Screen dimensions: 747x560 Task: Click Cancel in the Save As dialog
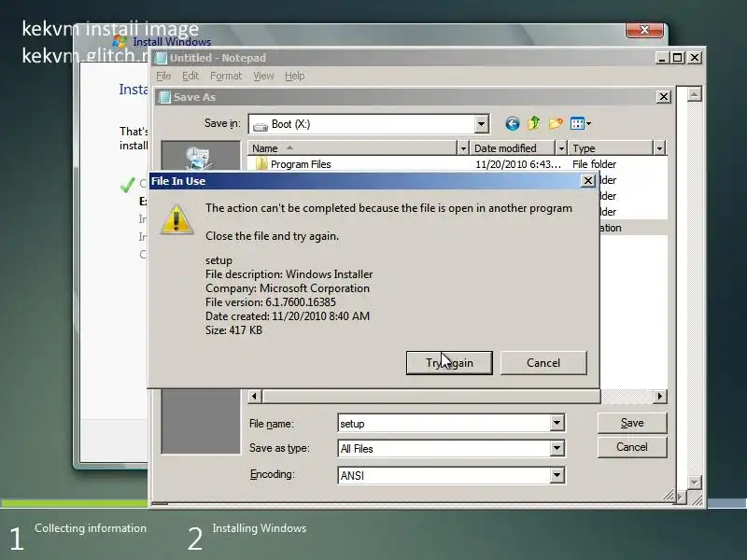[632, 447]
